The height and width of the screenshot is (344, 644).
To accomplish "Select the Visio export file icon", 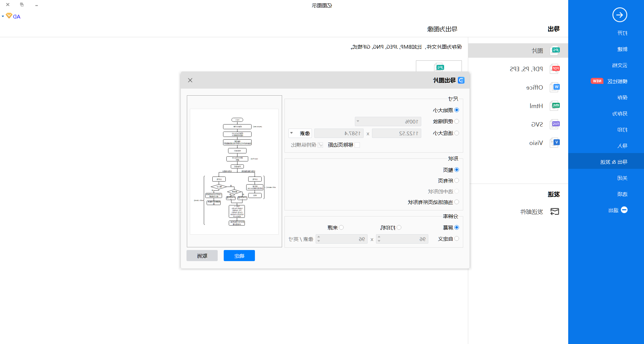I will click(555, 143).
